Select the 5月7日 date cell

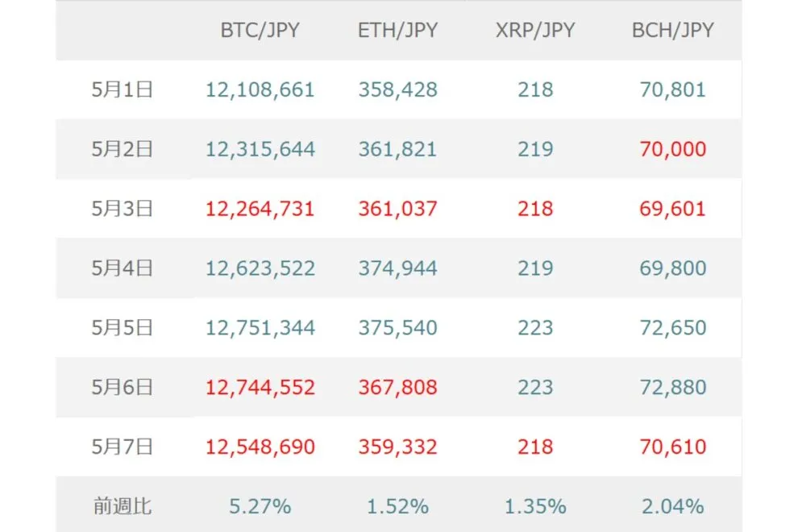tap(123, 447)
